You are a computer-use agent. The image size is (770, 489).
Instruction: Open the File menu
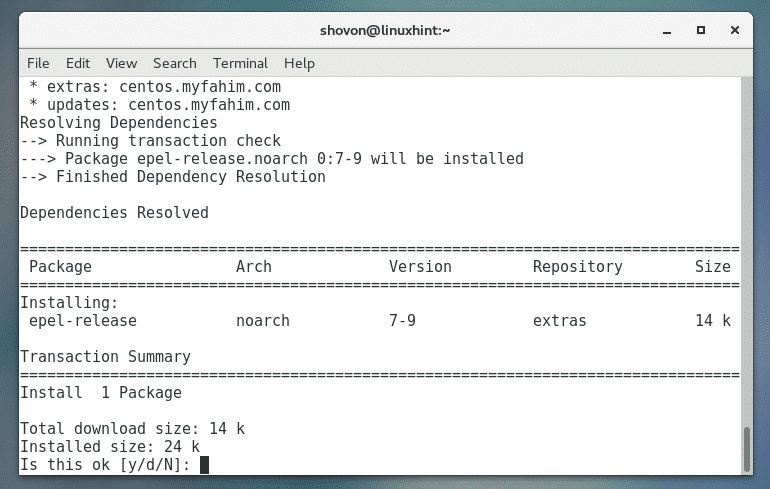coord(38,63)
